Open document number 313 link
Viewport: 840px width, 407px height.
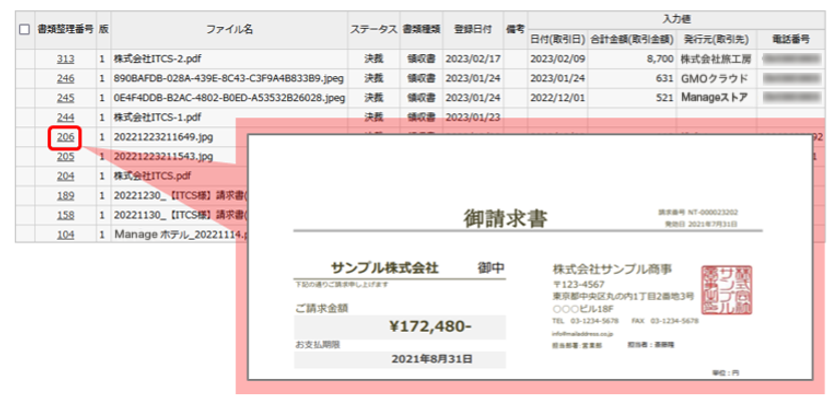click(x=65, y=59)
